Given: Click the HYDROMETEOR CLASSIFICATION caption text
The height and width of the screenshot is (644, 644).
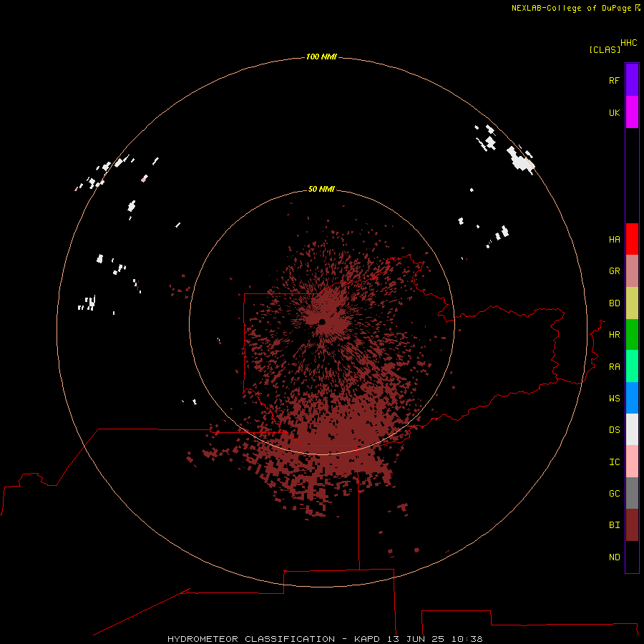Looking at the screenshot, I should [251, 639].
